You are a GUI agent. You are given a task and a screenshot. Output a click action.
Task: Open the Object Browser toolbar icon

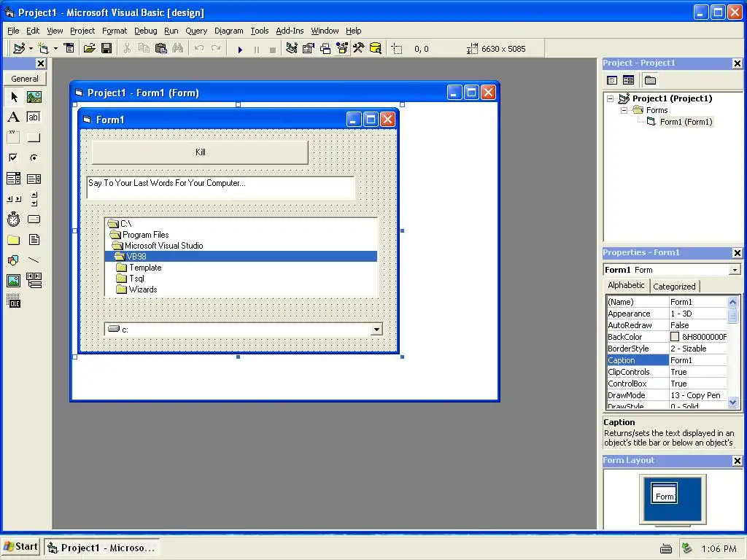click(x=342, y=49)
